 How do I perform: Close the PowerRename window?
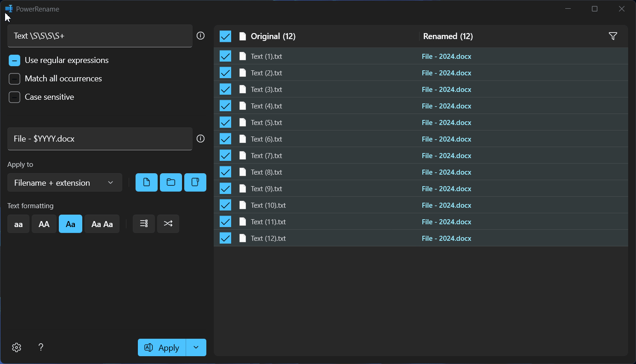(622, 9)
